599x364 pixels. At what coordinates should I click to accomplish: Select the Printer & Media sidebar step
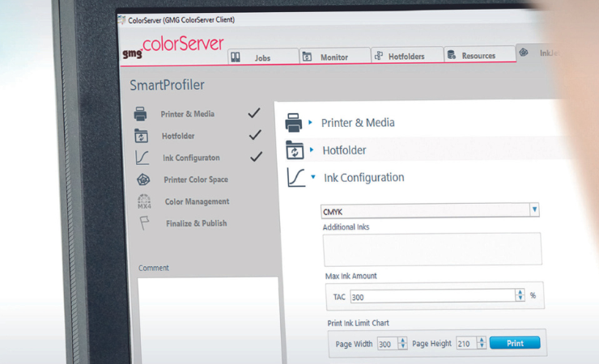coord(188,114)
